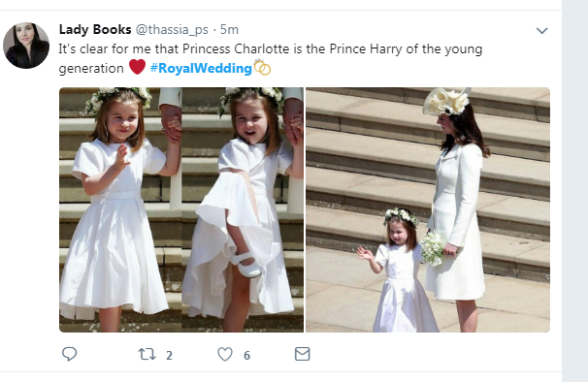Click the reply speech bubble icon

tap(69, 354)
